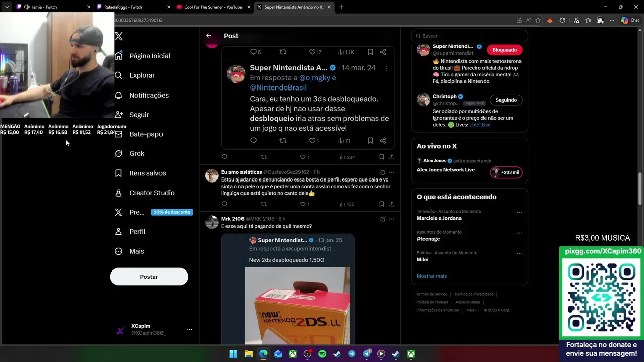Open Itens salvos bookmarks
Image resolution: width=644 pixels, height=362 pixels.
(140, 173)
